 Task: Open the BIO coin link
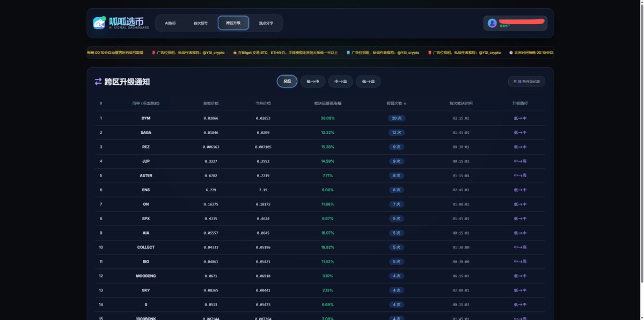(146, 261)
